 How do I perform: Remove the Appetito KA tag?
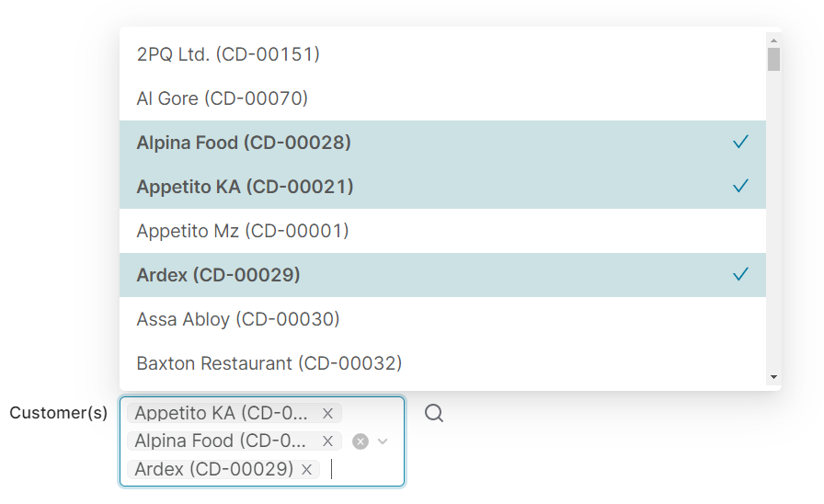click(x=327, y=413)
